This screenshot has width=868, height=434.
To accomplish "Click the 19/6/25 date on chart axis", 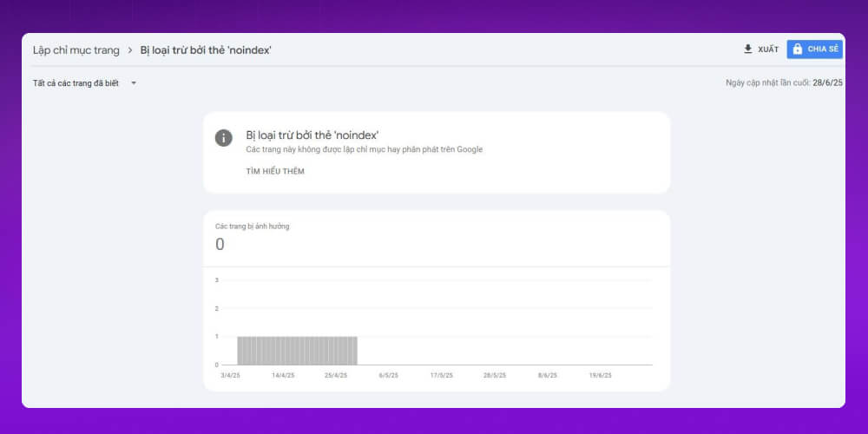I will [x=599, y=376].
